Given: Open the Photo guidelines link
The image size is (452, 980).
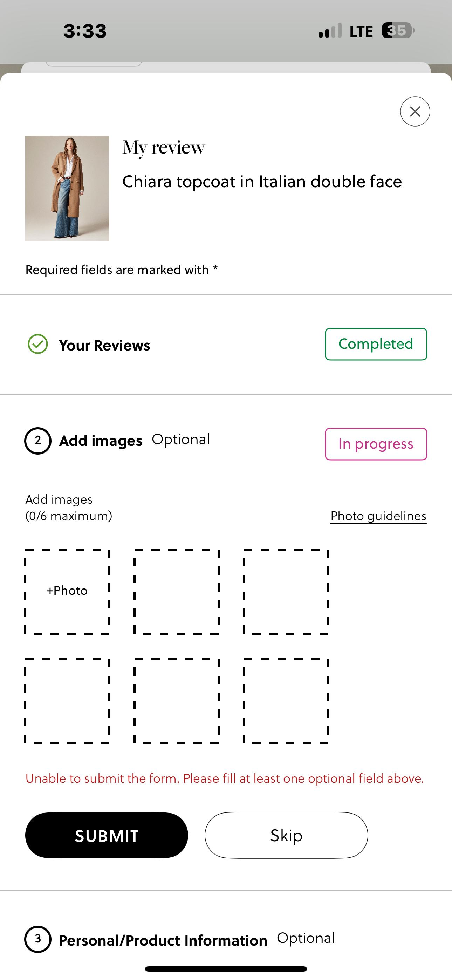Looking at the screenshot, I should coord(378,516).
